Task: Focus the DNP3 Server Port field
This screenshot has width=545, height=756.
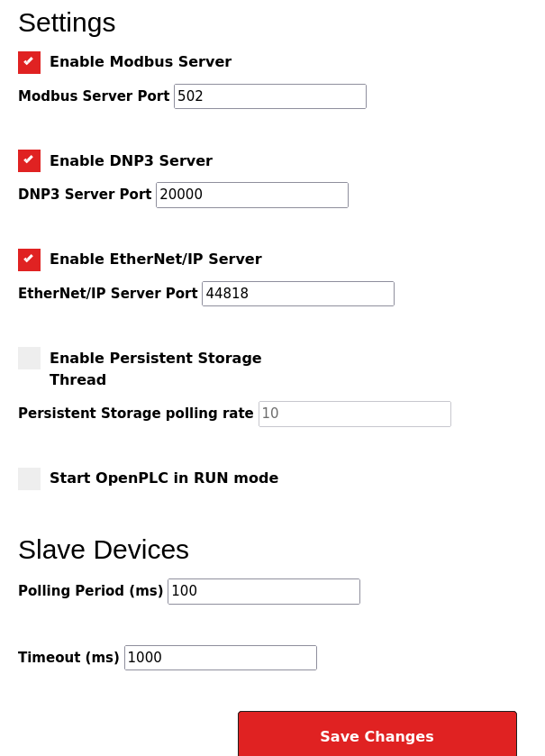Action: click(251, 195)
